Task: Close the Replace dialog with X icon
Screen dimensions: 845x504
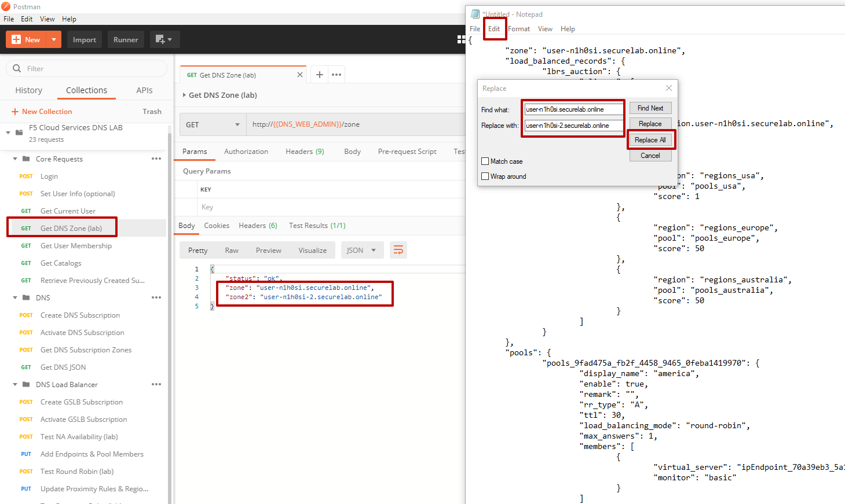Action: (669, 88)
